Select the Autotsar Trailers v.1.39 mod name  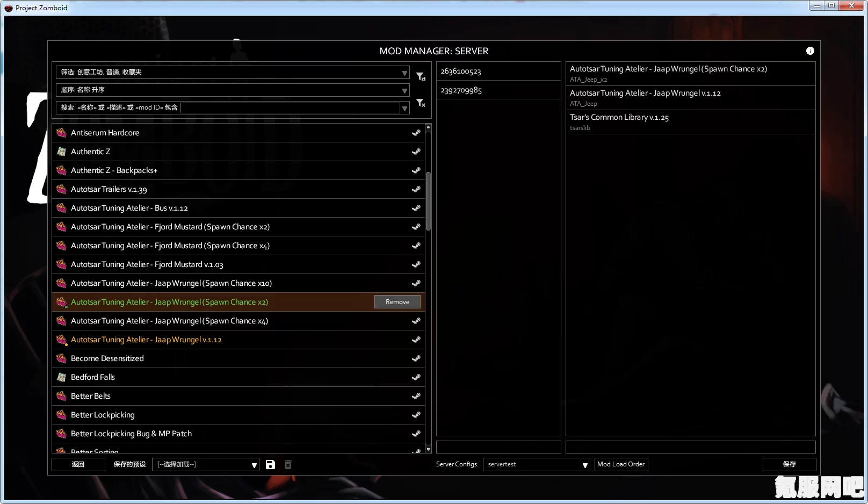click(109, 189)
